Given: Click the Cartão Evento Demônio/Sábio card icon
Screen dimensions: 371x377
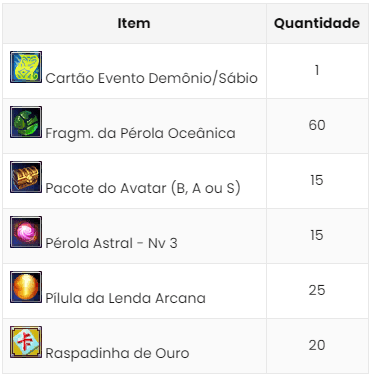Looking at the screenshot, I should coord(26,67).
